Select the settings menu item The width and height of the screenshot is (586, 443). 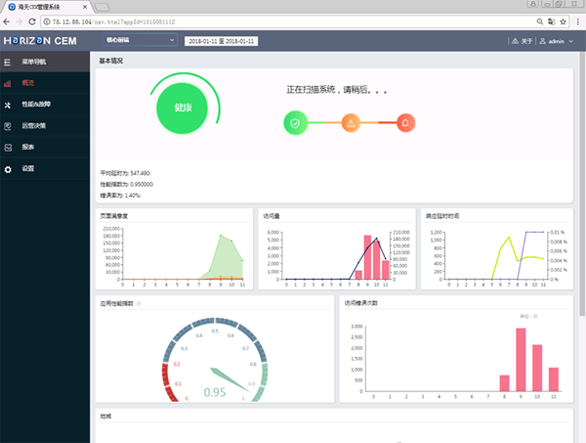(x=45, y=168)
